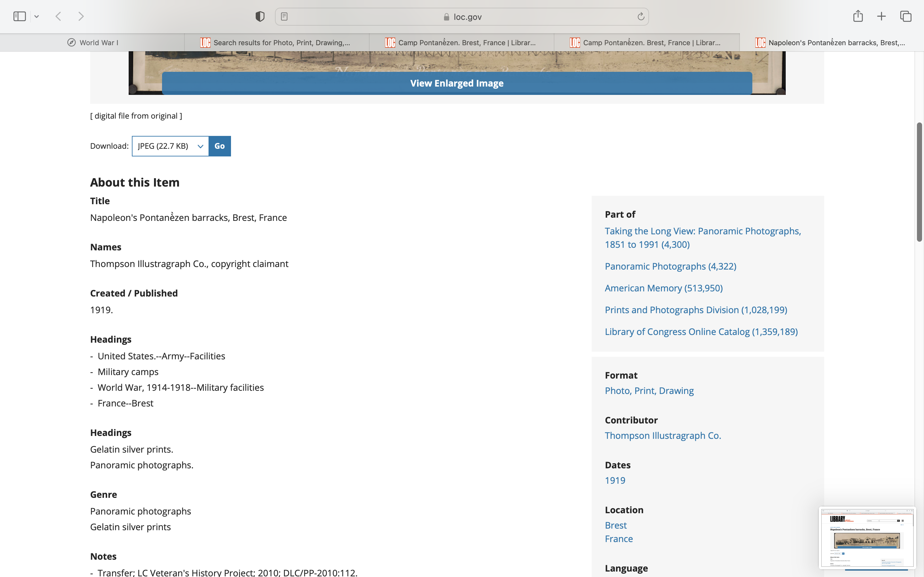924x577 pixels.
Task: Expand the JPEG (22.7 KB) download dropdown
Action: point(170,146)
